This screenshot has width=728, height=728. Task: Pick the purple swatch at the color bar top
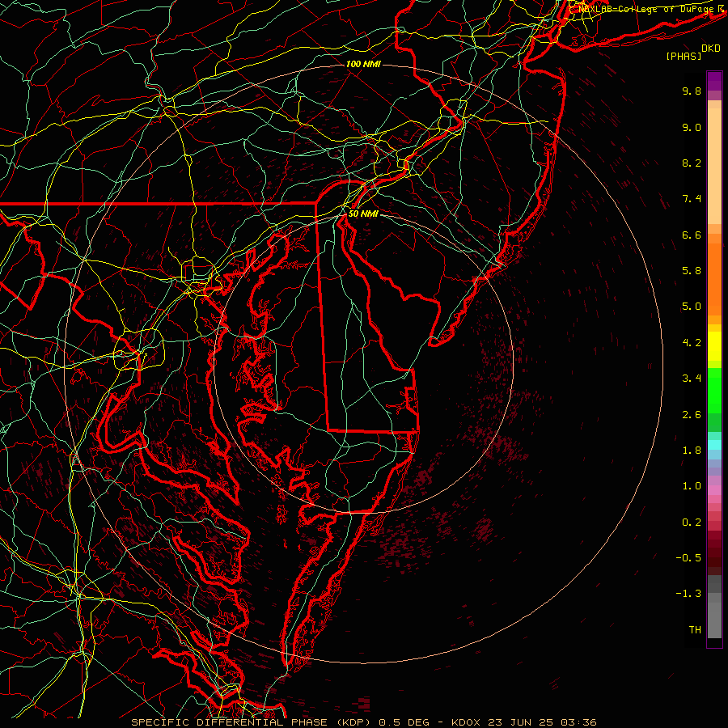pyautogui.click(x=714, y=81)
